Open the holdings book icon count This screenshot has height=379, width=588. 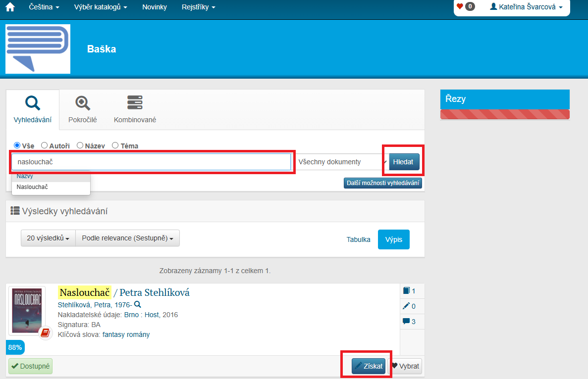pyautogui.click(x=409, y=291)
